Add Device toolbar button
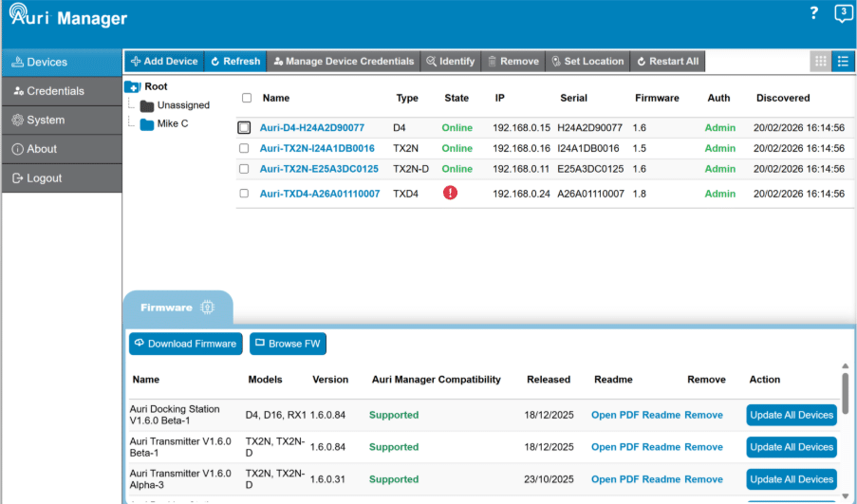 point(164,62)
